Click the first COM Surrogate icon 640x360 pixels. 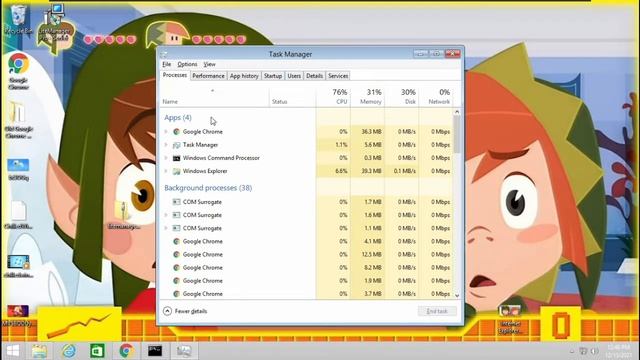pyautogui.click(x=176, y=202)
